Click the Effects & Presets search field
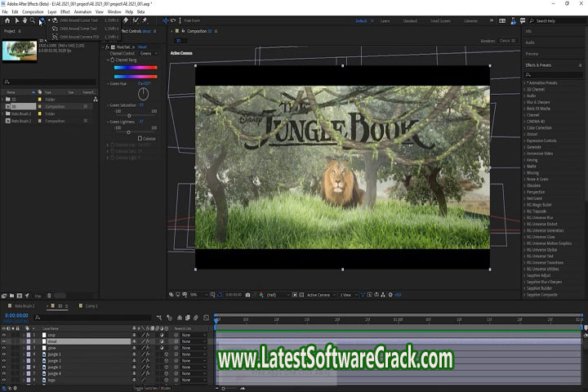 554,75
